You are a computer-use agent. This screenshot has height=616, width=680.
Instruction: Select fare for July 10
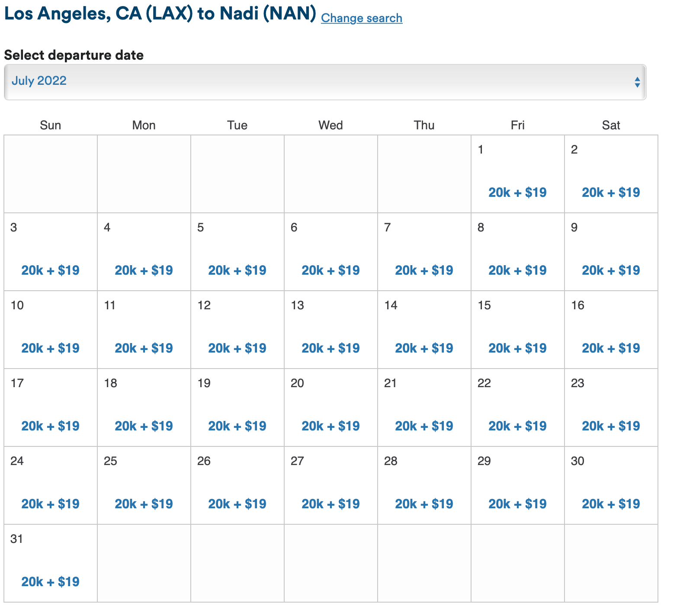pos(50,348)
